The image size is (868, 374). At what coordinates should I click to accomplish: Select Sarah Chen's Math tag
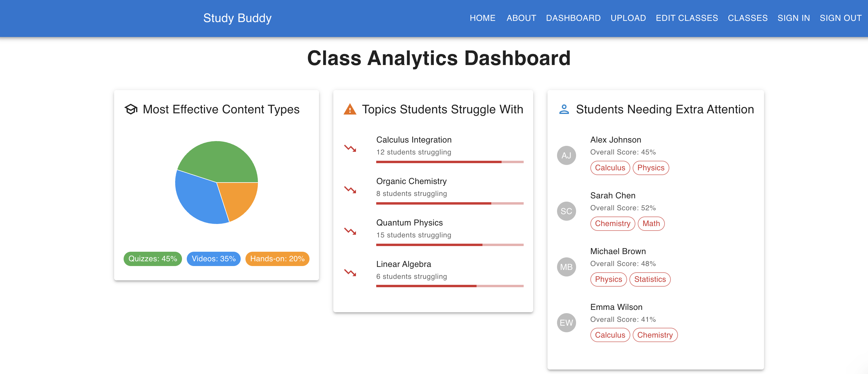(651, 224)
